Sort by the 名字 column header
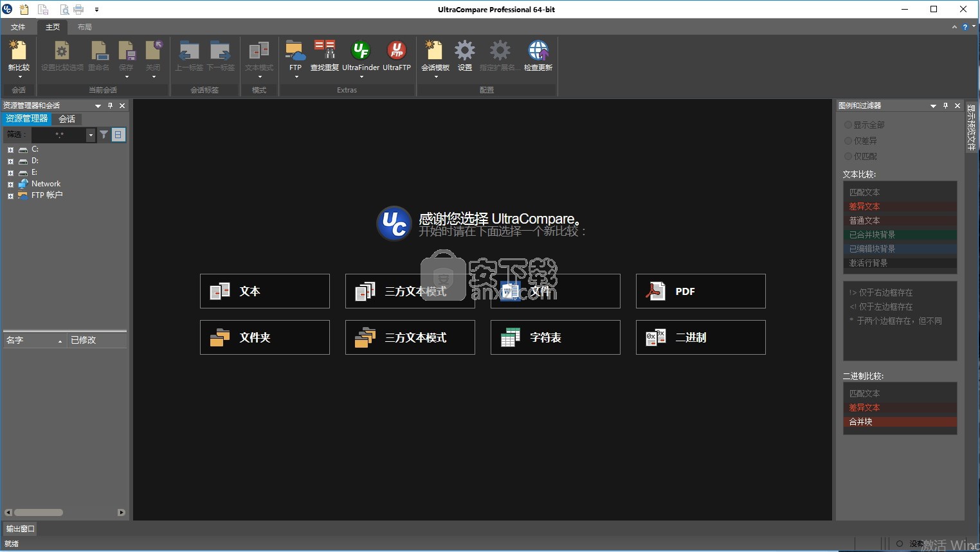This screenshot has height=552, width=980. coord(34,340)
